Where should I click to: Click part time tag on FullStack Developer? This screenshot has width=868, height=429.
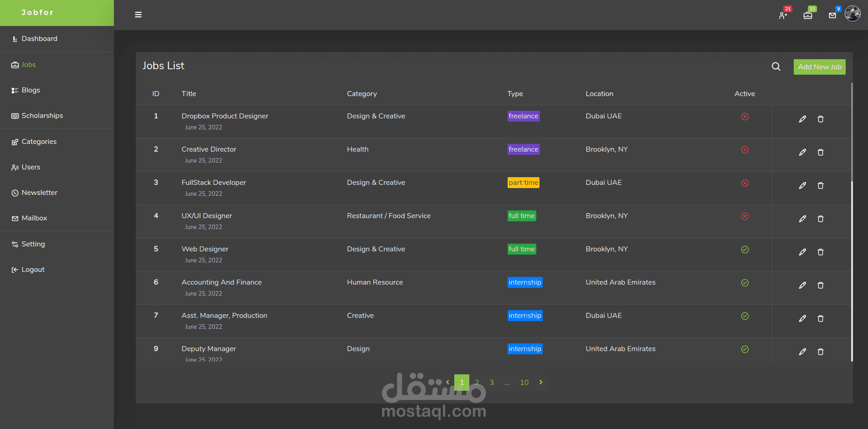pyautogui.click(x=524, y=183)
